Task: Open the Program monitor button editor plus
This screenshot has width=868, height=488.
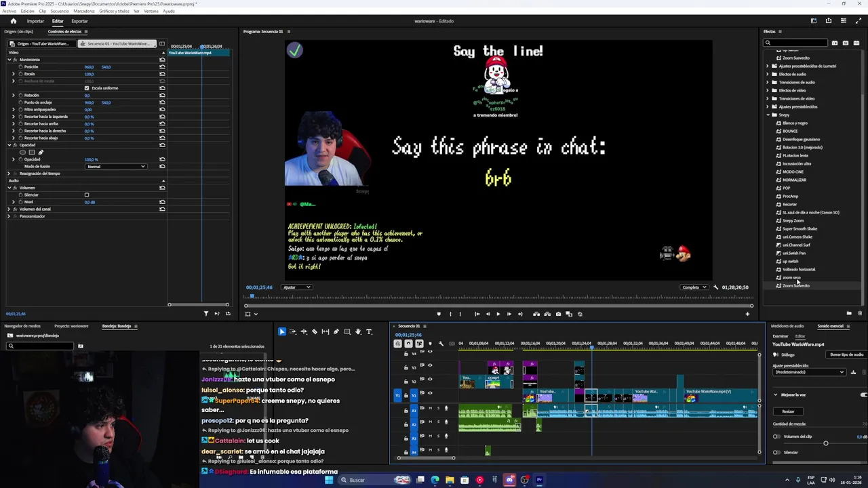Action: [x=747, y=314]
